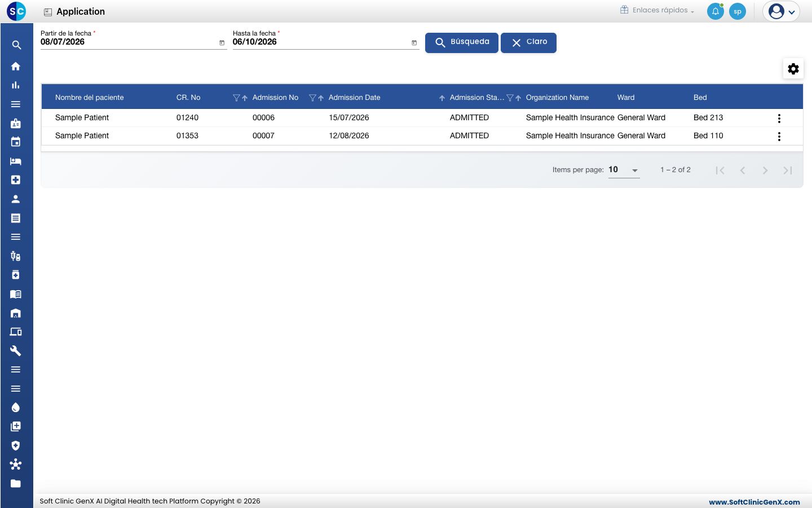812x508 pixels.
Task: Open the blood drop sidebar icon
Action: tap(16, 408)
